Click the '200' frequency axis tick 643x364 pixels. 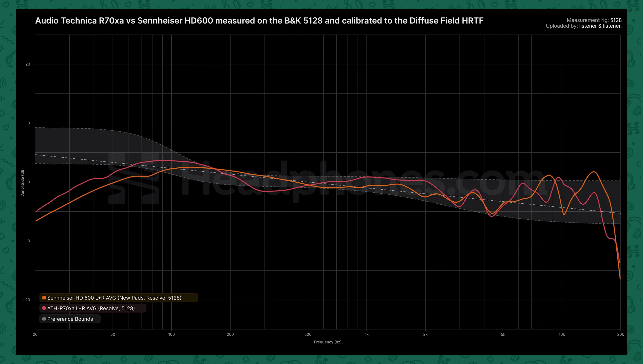(x=230, y=334)
